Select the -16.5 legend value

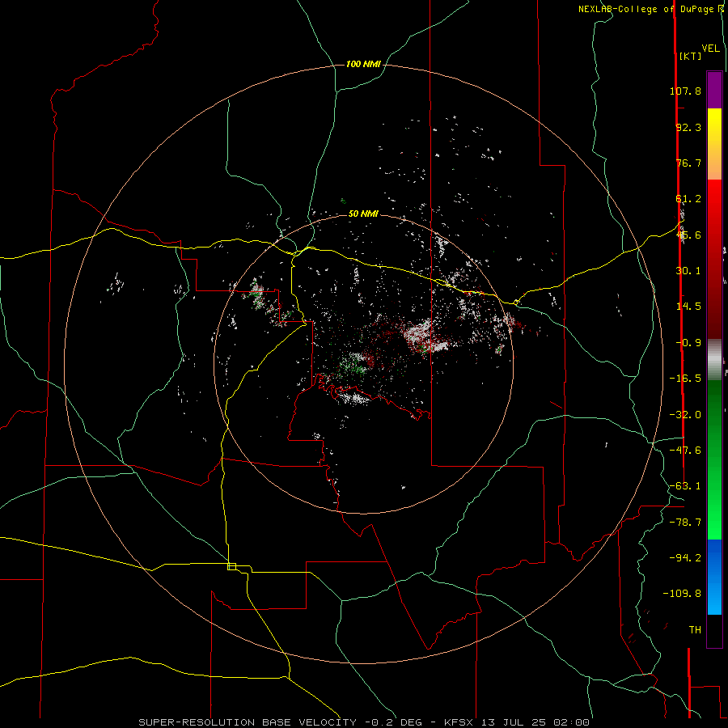click(x=685, y=379)
